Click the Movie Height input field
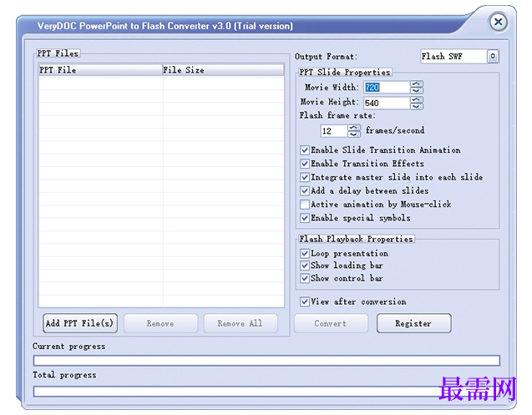 pyautogui.click(x=387, y=103)
